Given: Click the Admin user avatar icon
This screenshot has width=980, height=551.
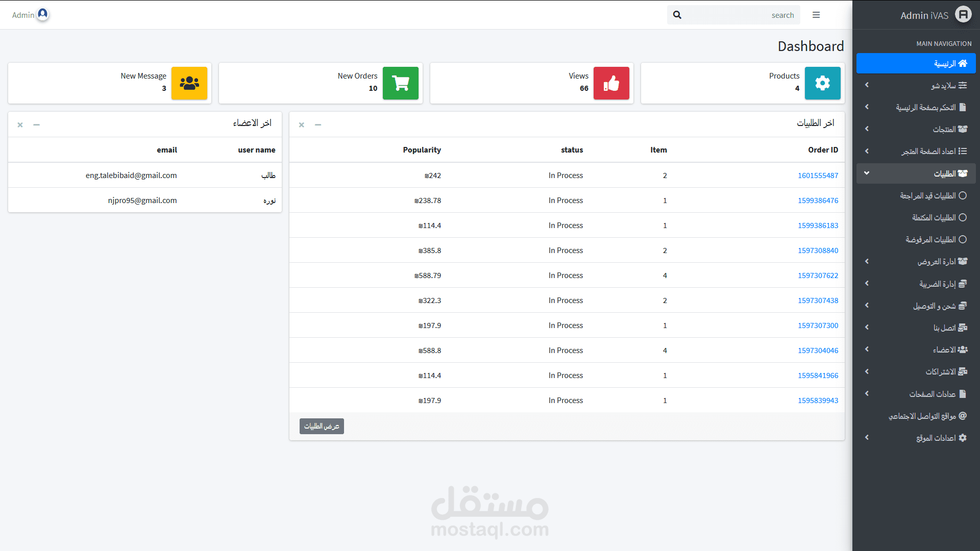Looking at the screenshot, I should [x=43, y=14].
